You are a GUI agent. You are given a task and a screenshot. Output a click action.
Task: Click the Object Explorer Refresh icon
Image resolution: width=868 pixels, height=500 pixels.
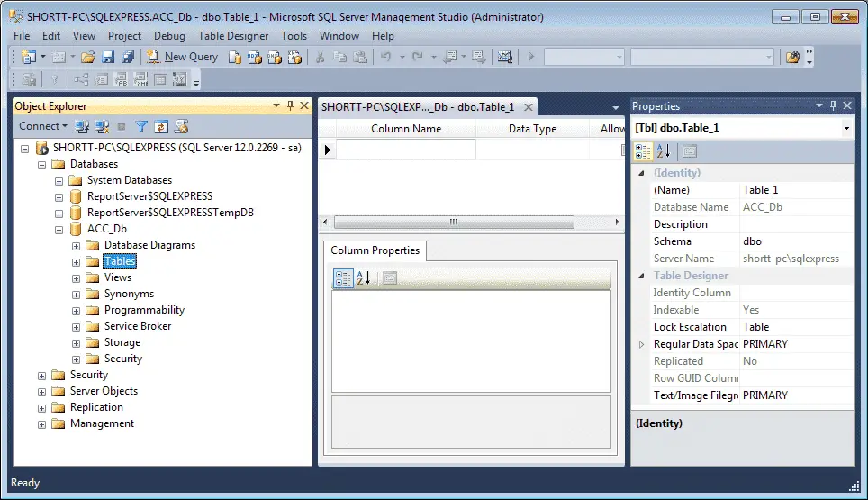coord(161,127)
